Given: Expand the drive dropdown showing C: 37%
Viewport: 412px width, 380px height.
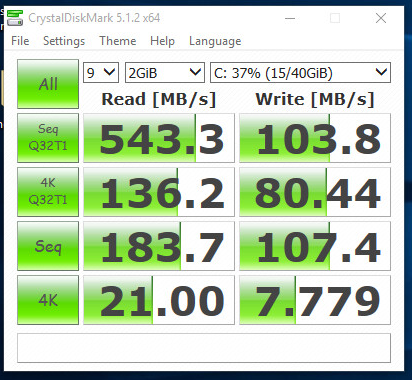Looking at the screenshot, I should point(300,73).
